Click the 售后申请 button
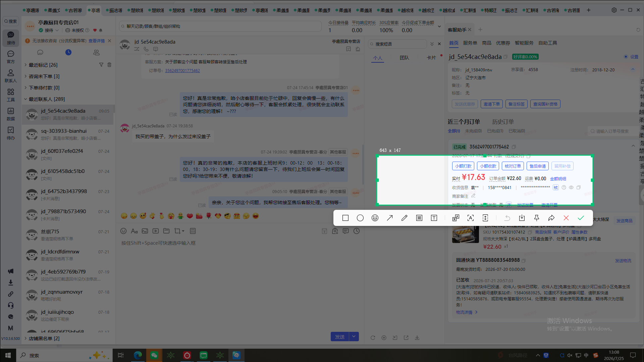Viewport: 644px width, 362px height. (x=538, y=166)
